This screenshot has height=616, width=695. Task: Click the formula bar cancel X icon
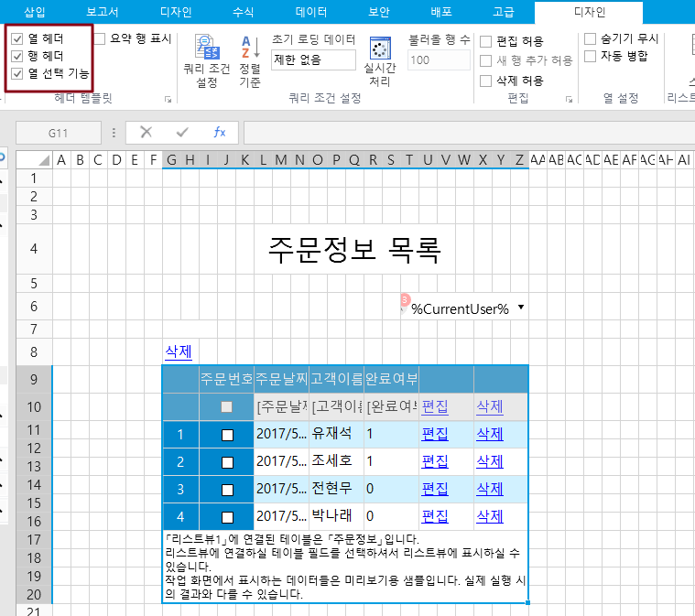click(146, 132)
